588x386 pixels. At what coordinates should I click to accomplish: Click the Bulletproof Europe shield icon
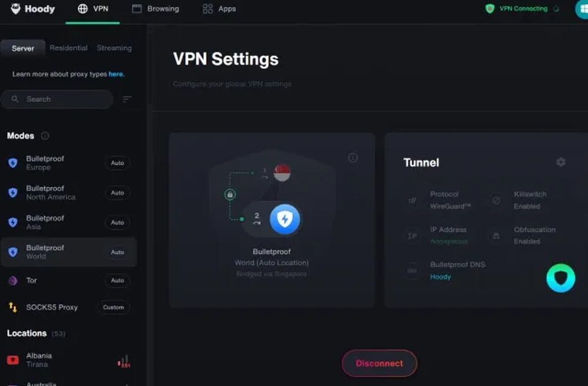[13, 163]
